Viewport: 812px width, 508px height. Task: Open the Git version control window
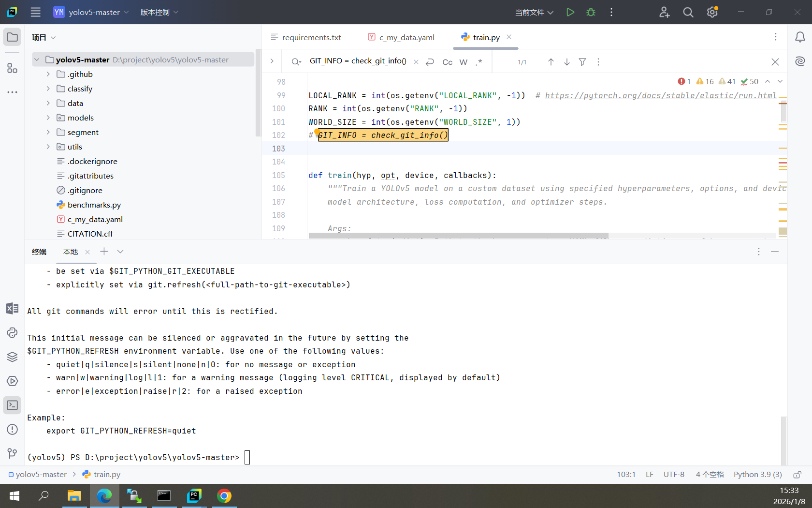coord(13,453)
